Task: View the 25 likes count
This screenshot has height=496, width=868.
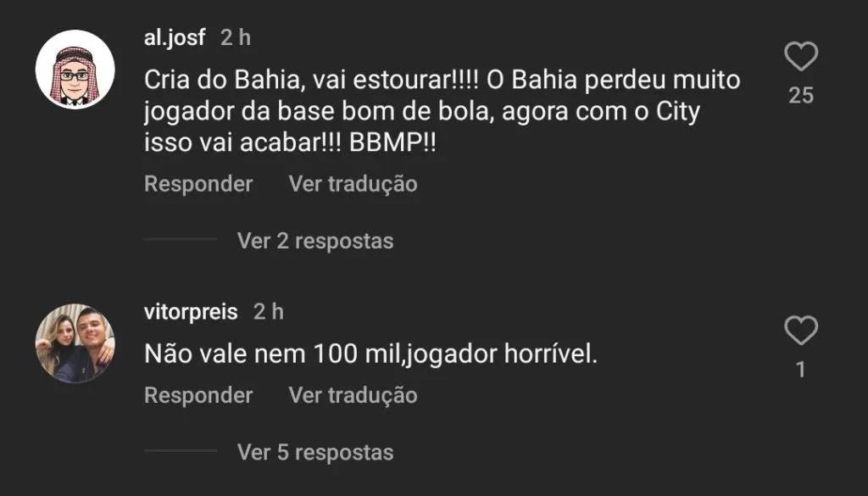Action: 800,96
